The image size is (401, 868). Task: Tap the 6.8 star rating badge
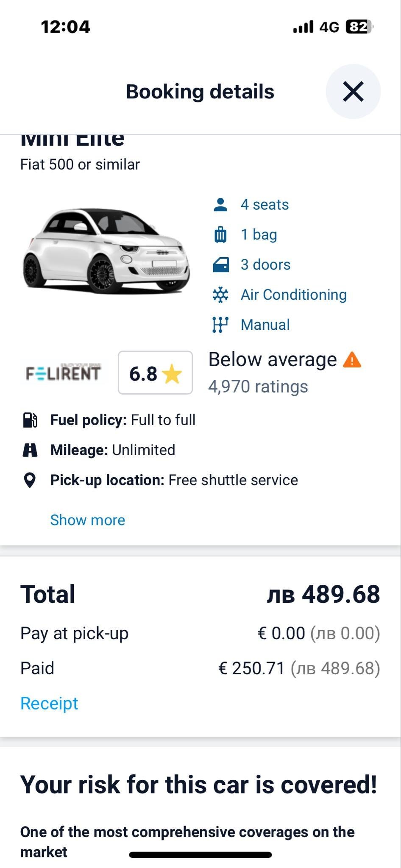[155, 373]
